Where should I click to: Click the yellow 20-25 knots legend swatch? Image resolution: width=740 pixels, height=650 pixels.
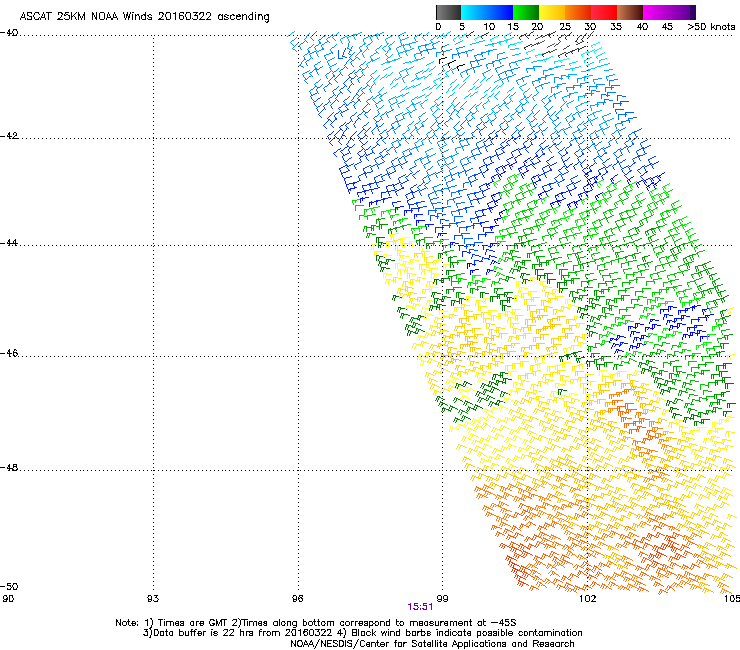552,12
